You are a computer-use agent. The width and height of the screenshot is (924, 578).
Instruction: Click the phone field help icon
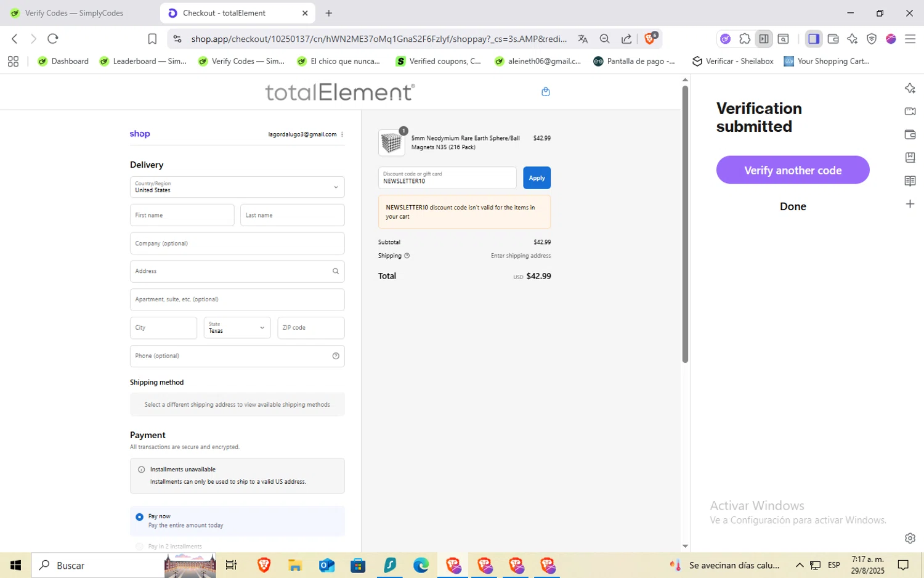click(336, 356)
